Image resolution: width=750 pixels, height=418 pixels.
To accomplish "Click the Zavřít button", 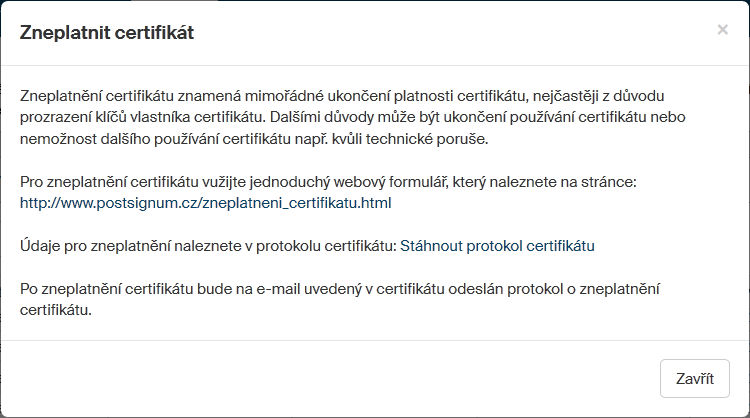I will [695, 379].
